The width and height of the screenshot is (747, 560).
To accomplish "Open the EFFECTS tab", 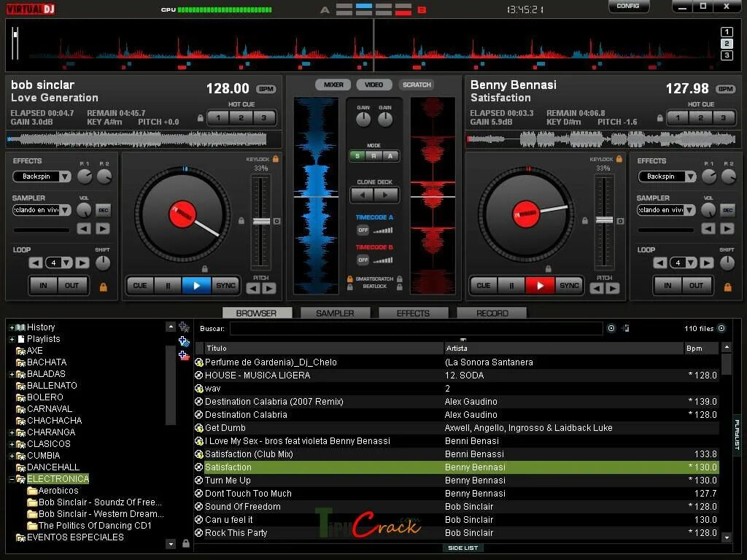I will (413, 314).
